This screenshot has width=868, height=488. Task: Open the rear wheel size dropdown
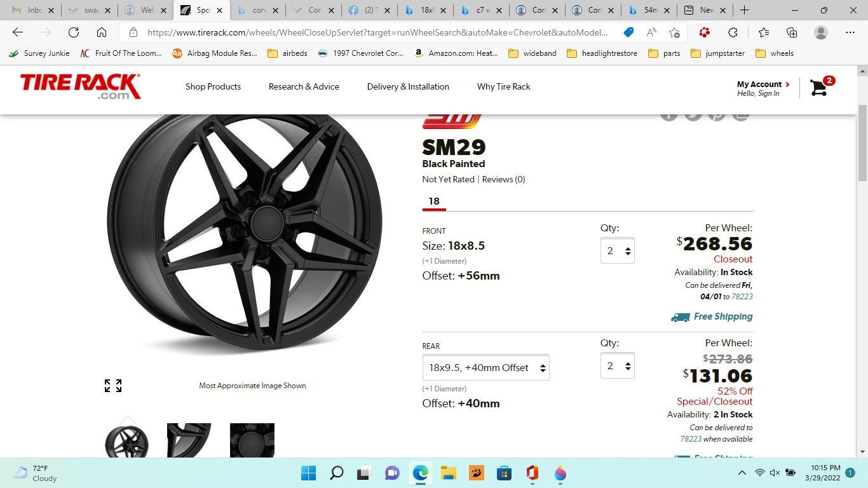[x=486, y=368]
